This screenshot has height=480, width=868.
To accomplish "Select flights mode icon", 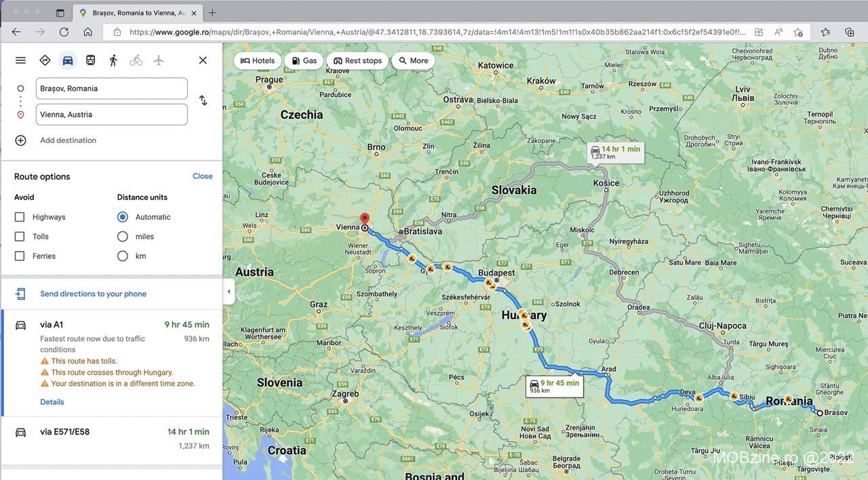I will [159, 60].
